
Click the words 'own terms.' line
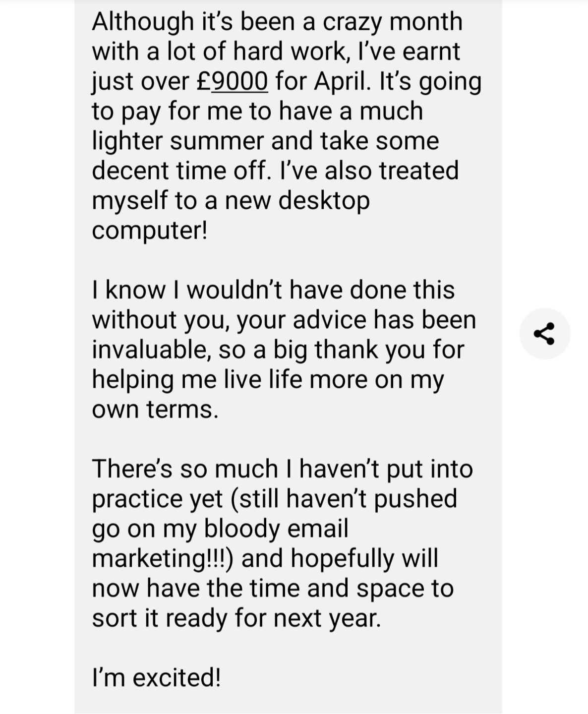155,410
